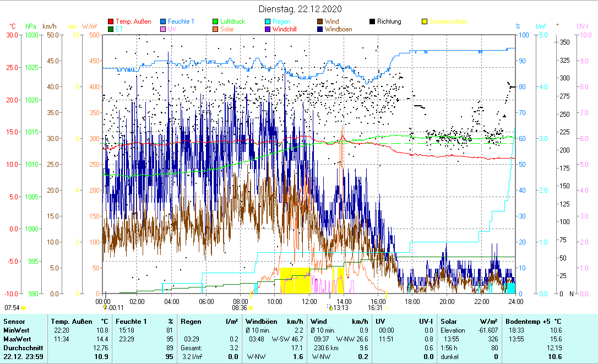Click the blue Feuchte 1 legend square
The width and height of the screenshot is (598, 364).
pos(163,21)
